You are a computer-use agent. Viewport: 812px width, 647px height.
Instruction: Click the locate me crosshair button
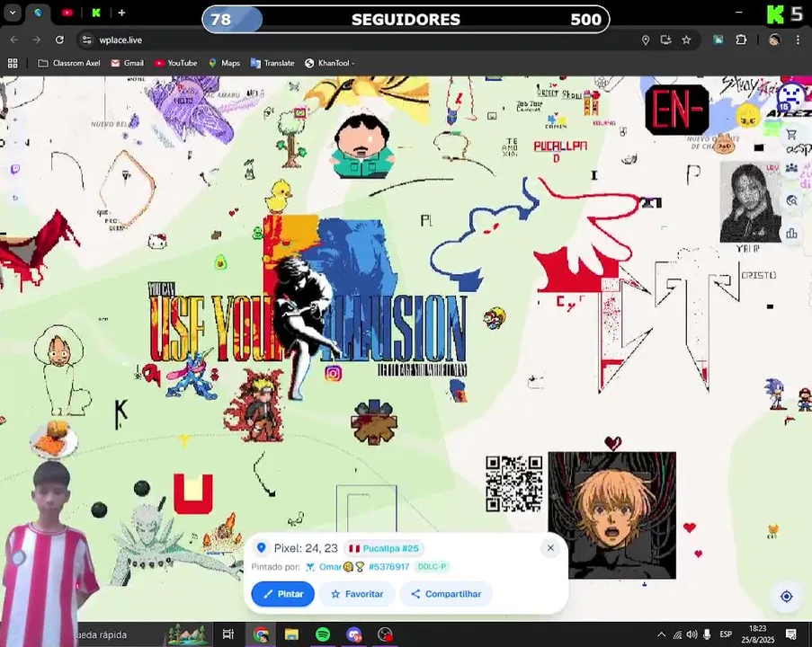[x=786, y=597]
